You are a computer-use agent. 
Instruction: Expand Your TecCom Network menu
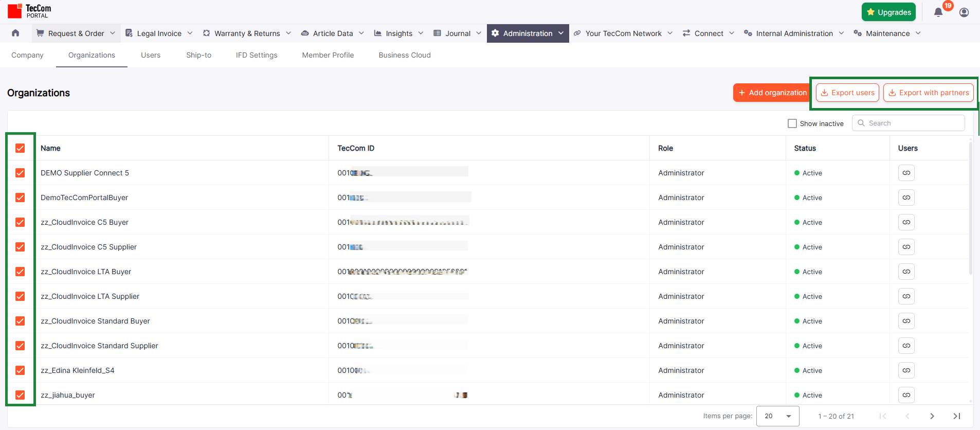click(623, 33)
